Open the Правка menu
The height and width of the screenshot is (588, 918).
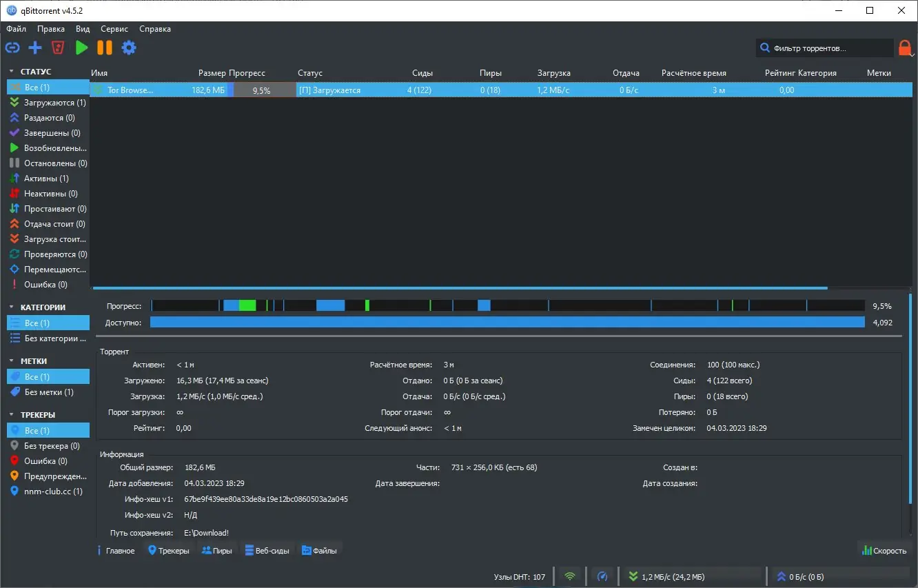[51, 29]
